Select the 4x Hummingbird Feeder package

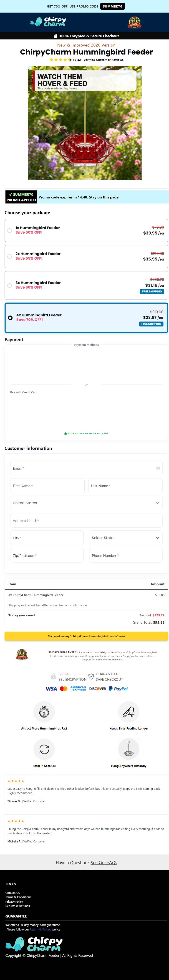point(86,317)
